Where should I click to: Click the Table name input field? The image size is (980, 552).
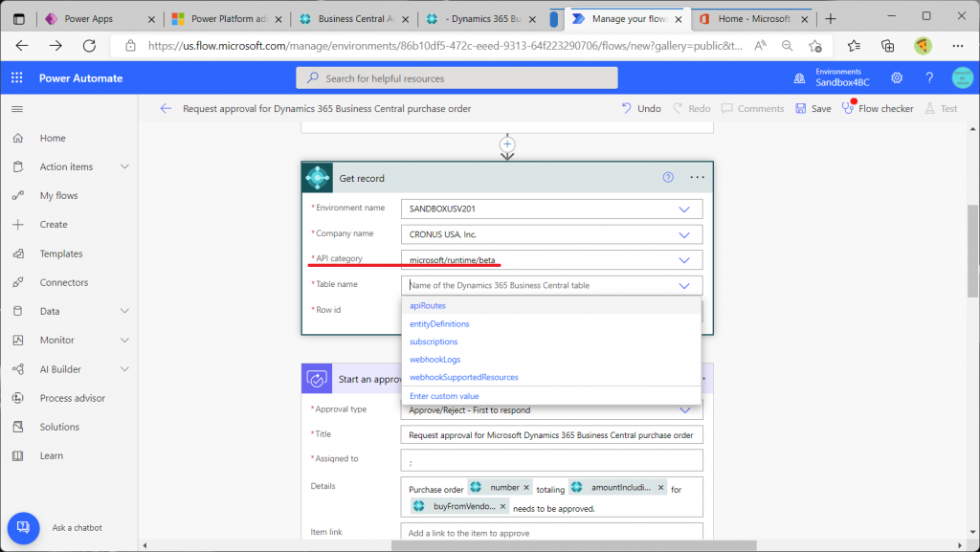coord(552,285)
